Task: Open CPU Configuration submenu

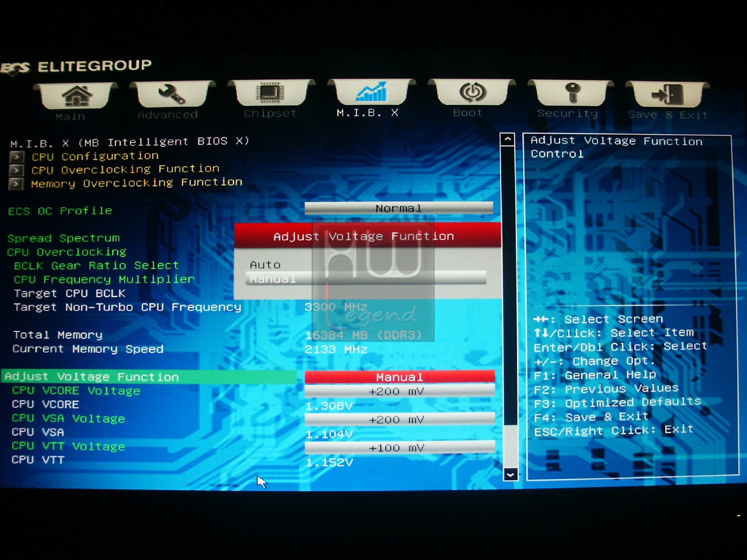Action: 95,156
